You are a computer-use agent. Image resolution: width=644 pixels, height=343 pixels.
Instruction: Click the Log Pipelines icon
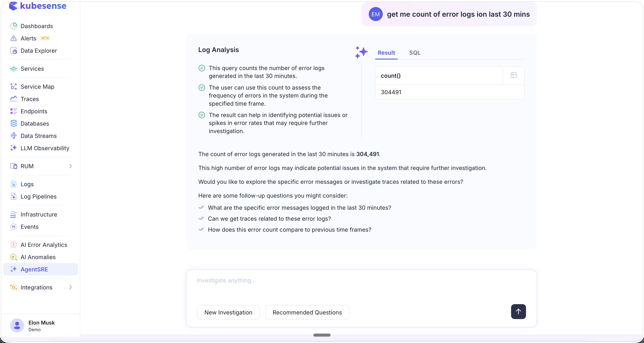point(14,196)
